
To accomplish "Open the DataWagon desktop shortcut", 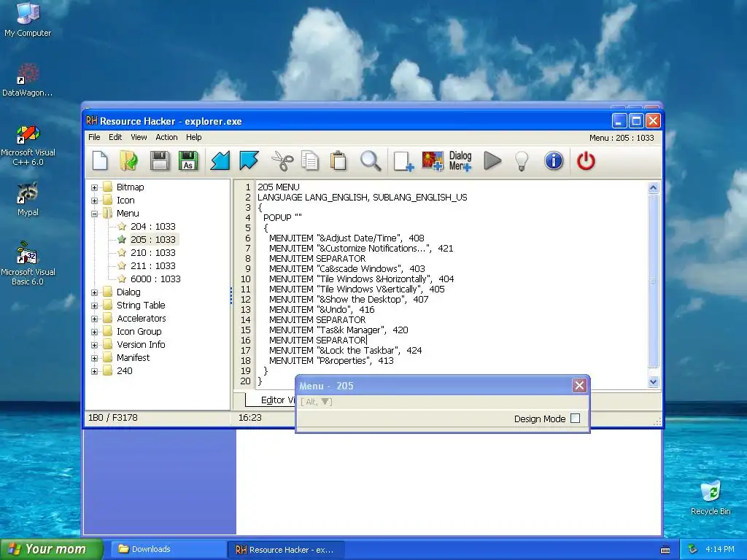I will 28,79.
